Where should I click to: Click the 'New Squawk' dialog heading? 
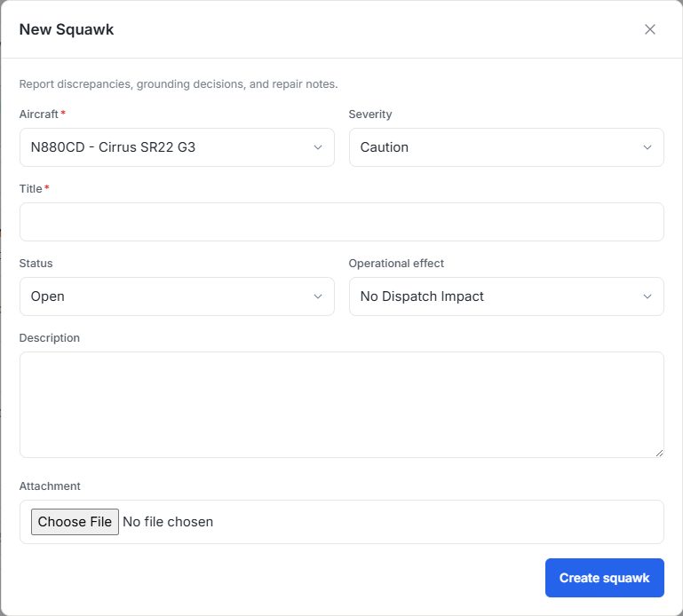67,29
